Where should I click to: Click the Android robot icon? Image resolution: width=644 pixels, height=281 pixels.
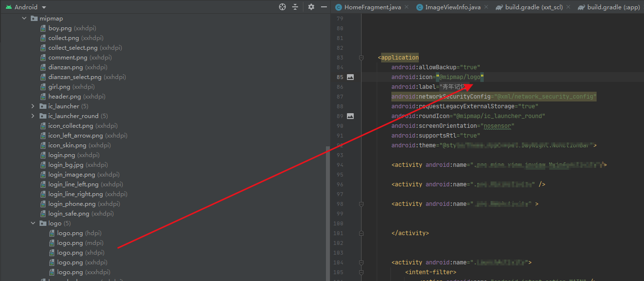pos(8,7)
